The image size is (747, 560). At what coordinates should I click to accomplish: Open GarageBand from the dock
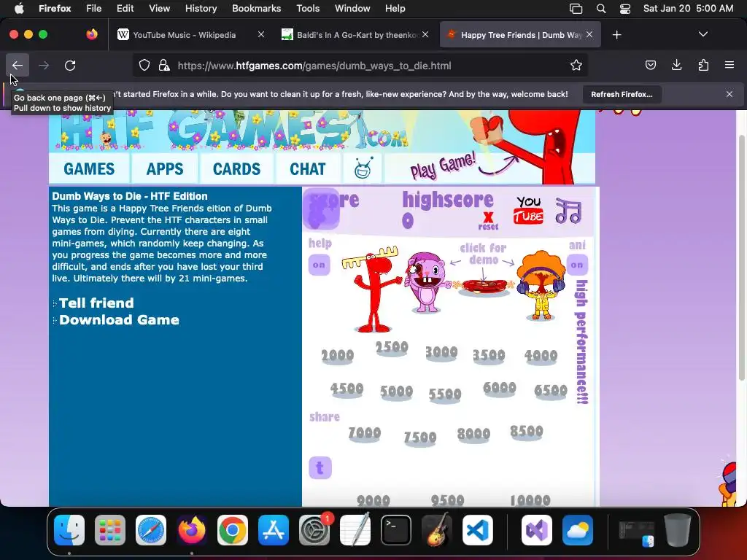point(436,530)
